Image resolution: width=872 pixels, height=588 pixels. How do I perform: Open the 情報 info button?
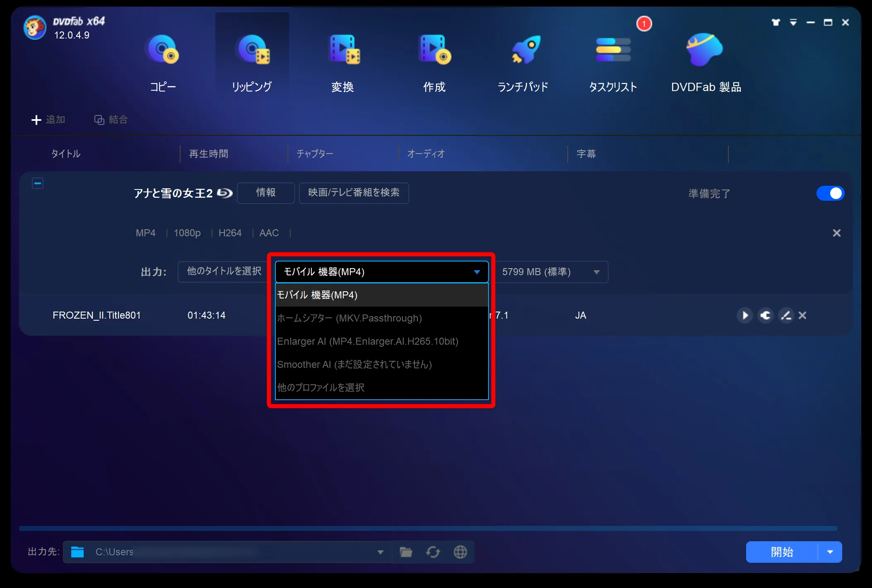point(265,193)
